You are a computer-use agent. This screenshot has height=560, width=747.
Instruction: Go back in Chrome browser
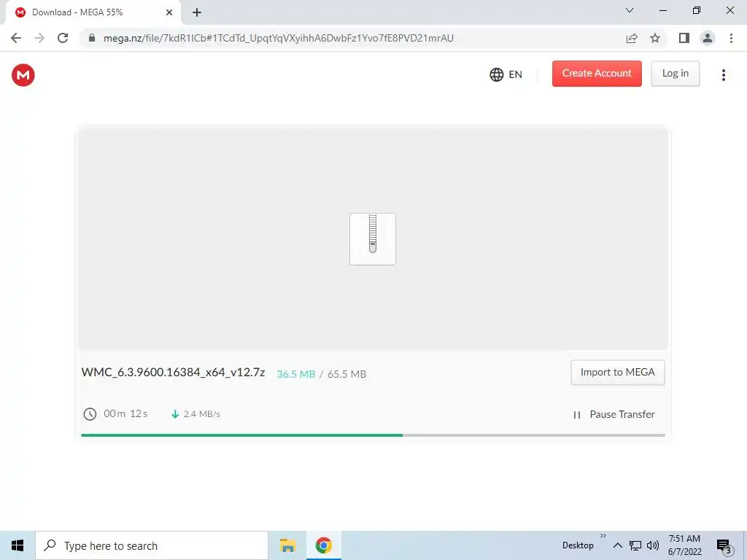pos(16,38)
